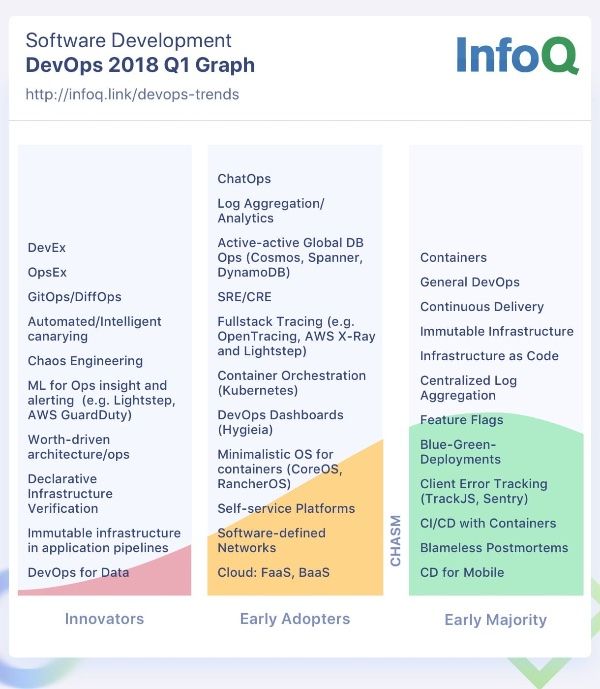Select the DevEx item
The height and width of the screenshot is (689, 600).
point(47,248)
